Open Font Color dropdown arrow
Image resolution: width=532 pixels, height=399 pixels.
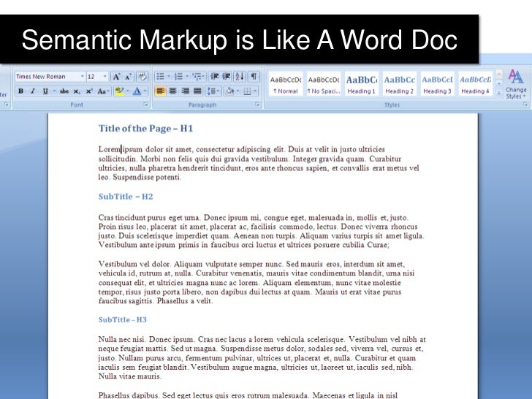(145, 91)
